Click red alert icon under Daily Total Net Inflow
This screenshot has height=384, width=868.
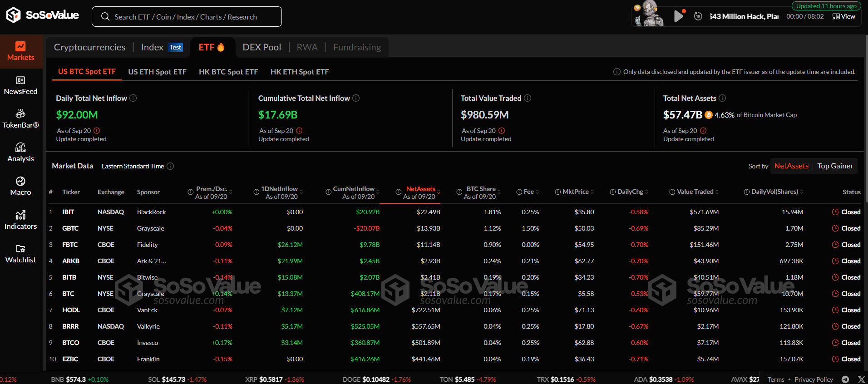pyautogui.click(x=97, y=131)
